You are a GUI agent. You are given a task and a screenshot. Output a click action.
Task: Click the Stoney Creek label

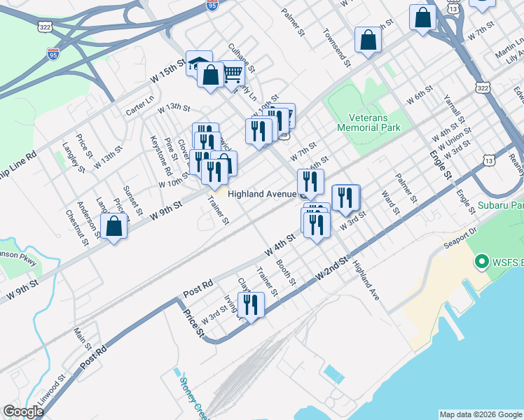(194, 398)
